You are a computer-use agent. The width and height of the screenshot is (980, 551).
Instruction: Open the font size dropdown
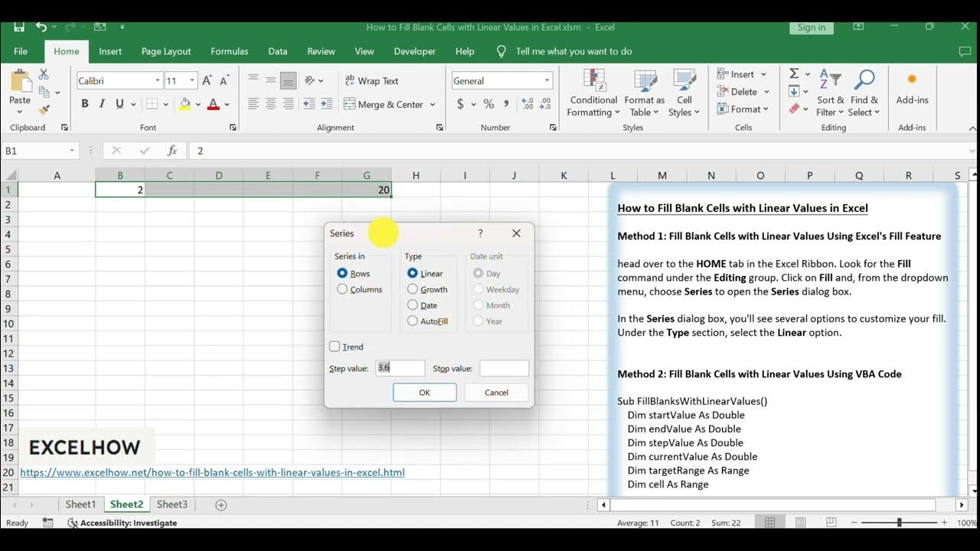(192, 80)
